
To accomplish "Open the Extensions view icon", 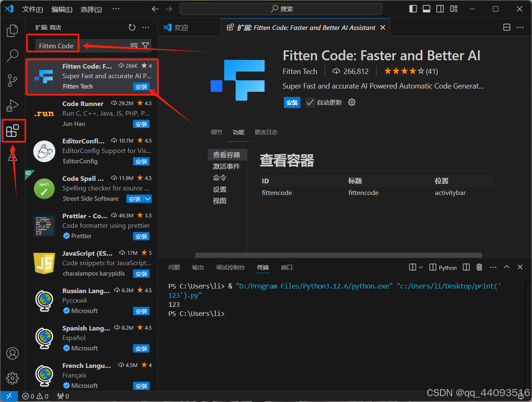I will coord(12,131).
